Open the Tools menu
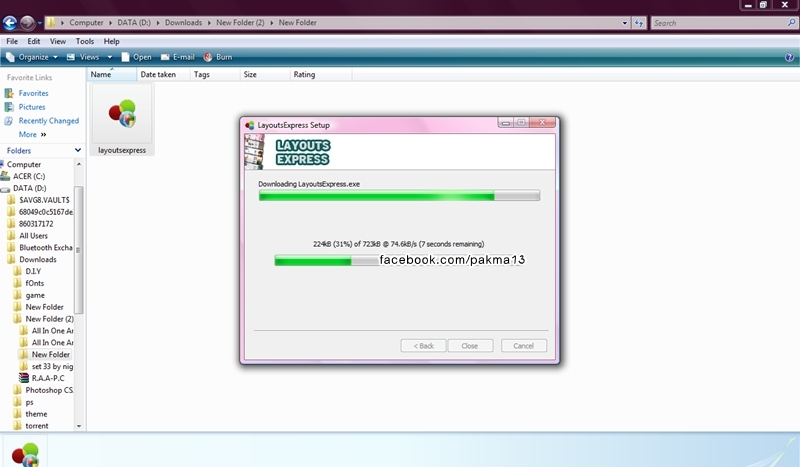The width and height of the screenshot is (800, 467). click(x=85, y=41)
